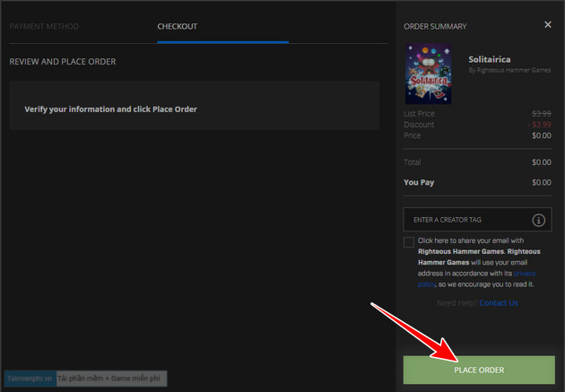Click the struck-through List Price amount
This screenshot has height=392, width=565.
coord(541,114)
